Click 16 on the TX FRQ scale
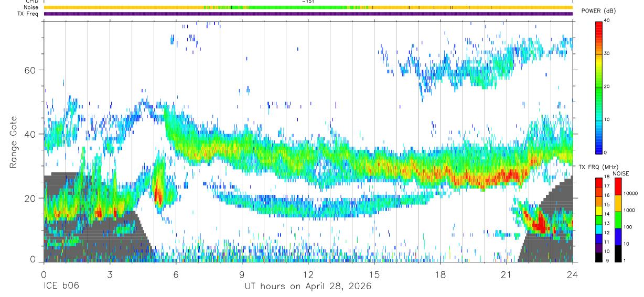This screenshot has height=297, width=644. [606, 195]
